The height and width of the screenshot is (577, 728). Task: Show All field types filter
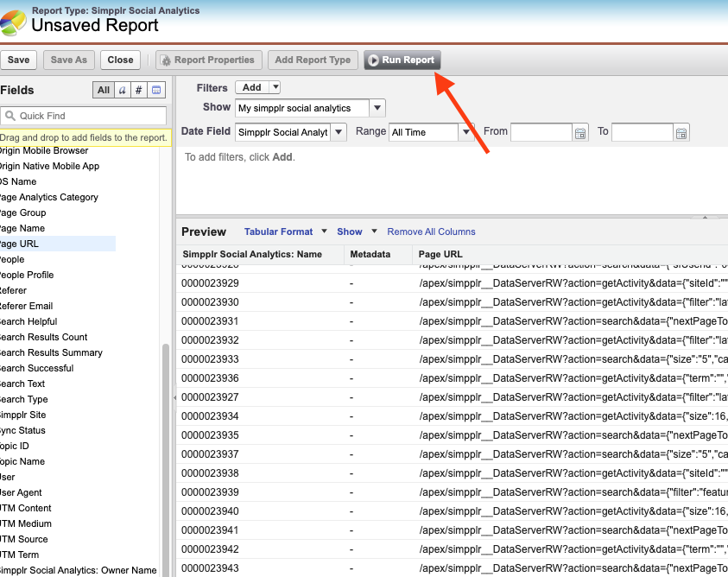(x=104, y=90)
